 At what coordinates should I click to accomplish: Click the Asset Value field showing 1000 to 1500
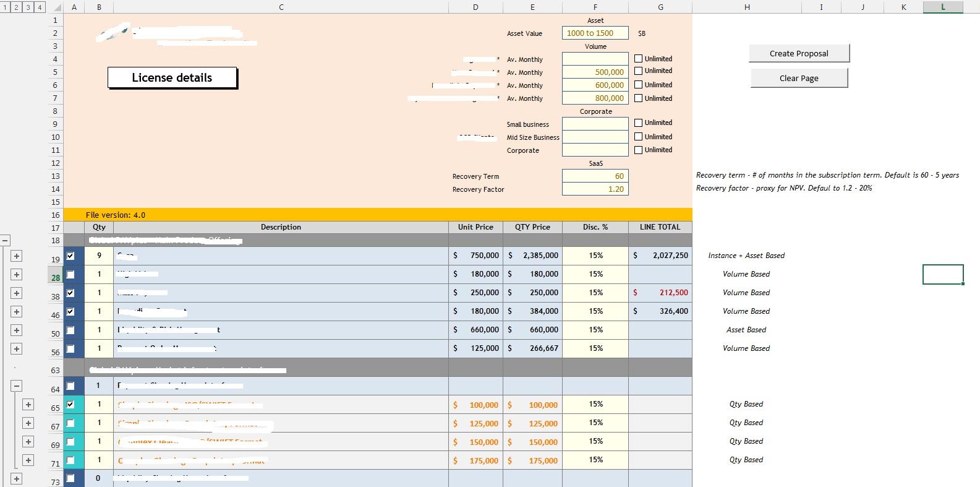(x=595, y=33)
